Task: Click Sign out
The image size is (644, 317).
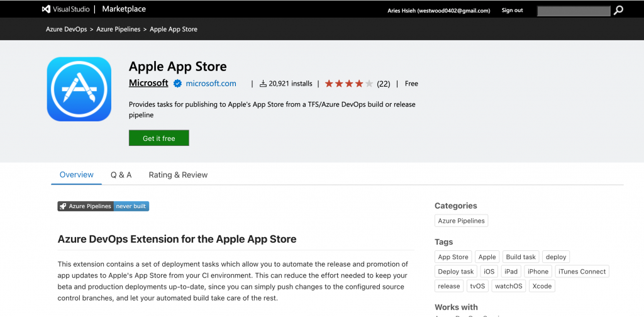Action: click(x=512, y=10)
